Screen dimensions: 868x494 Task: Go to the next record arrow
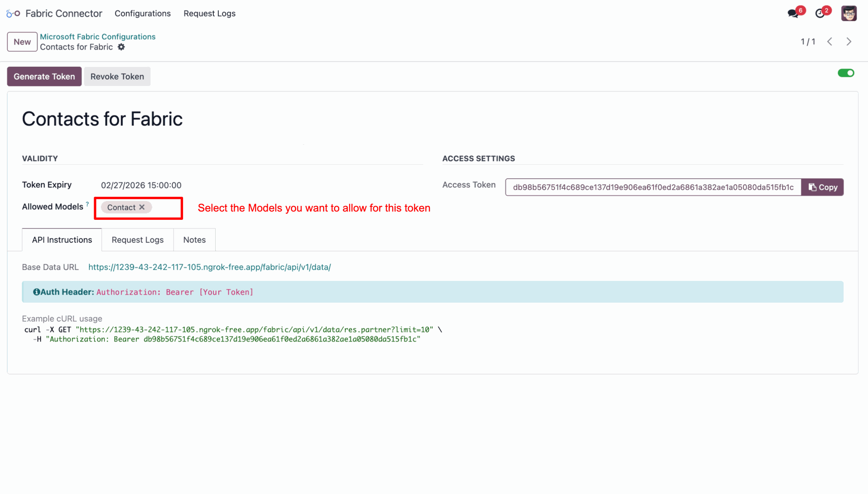[849, 42]
